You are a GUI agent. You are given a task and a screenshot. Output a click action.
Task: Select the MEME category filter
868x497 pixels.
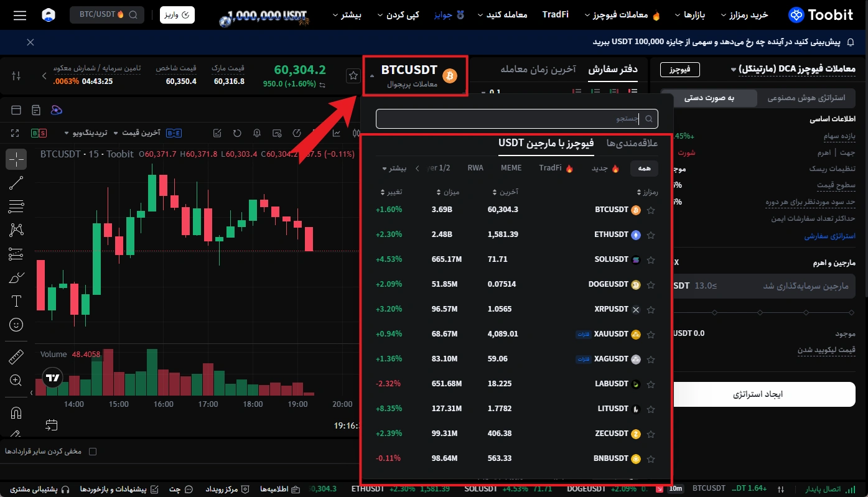[511, 168]
